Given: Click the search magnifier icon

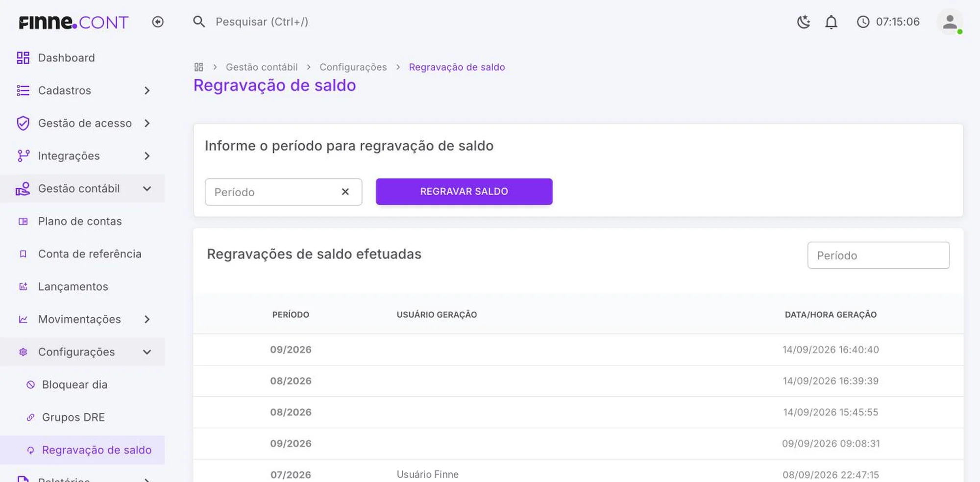Looking at the screenshot, I should (x=199, y=22).
